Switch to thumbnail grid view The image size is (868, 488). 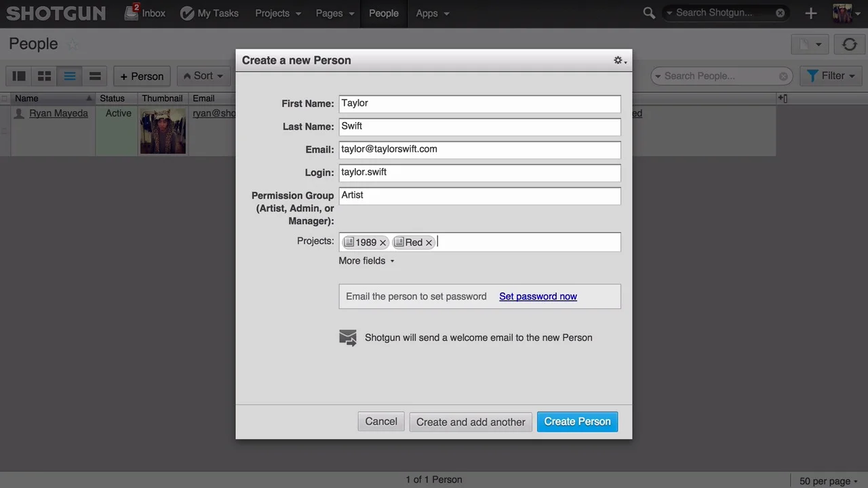(x=44, y=76)
